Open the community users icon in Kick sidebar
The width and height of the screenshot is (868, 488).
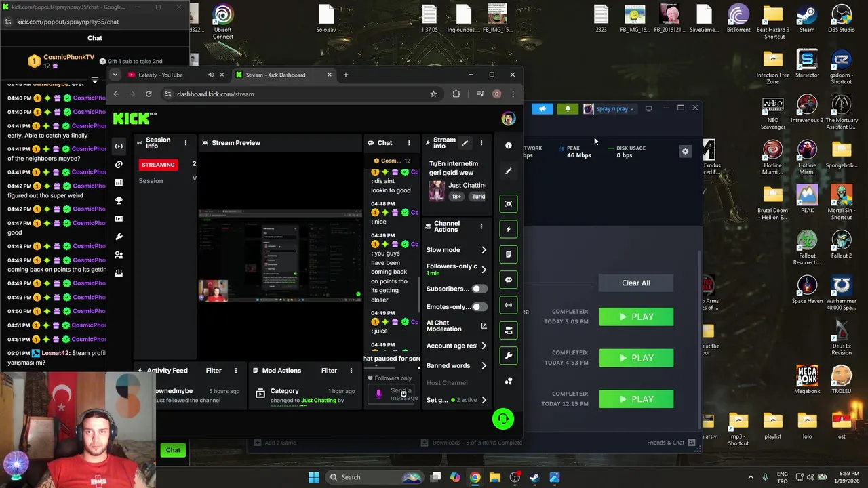119,255
